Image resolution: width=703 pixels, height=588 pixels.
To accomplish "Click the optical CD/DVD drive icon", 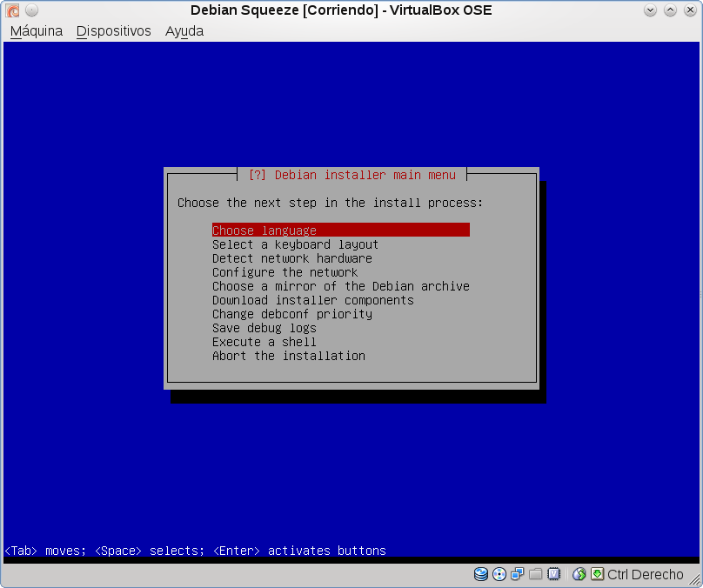I will (499, 574).
